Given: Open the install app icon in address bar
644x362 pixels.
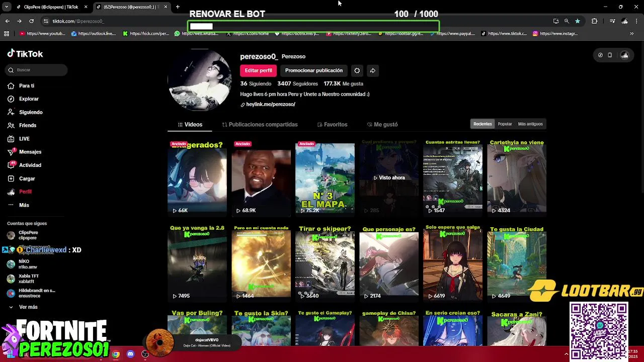Looking at the screenshot, I should pos(556,21).
